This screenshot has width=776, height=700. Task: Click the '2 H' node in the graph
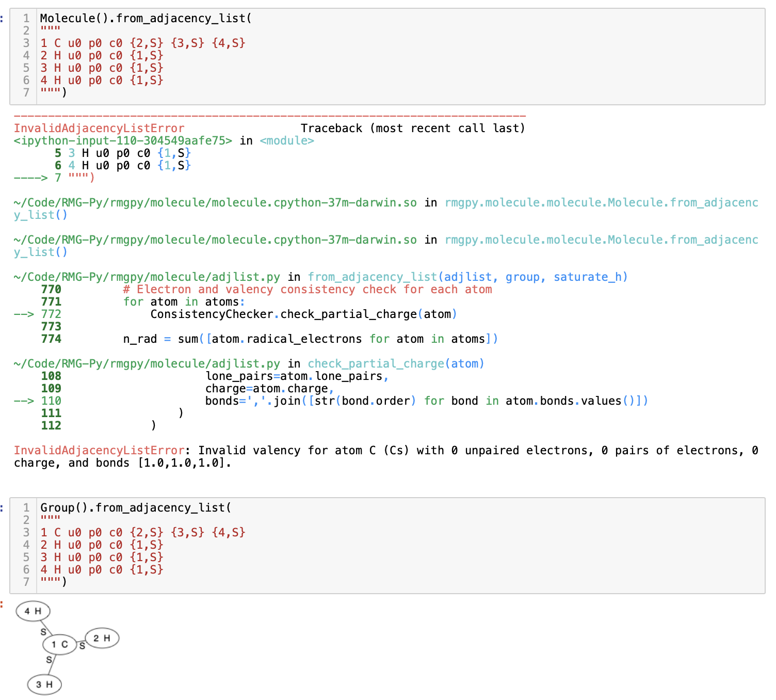pyautogui.click(x=102, y=638)
